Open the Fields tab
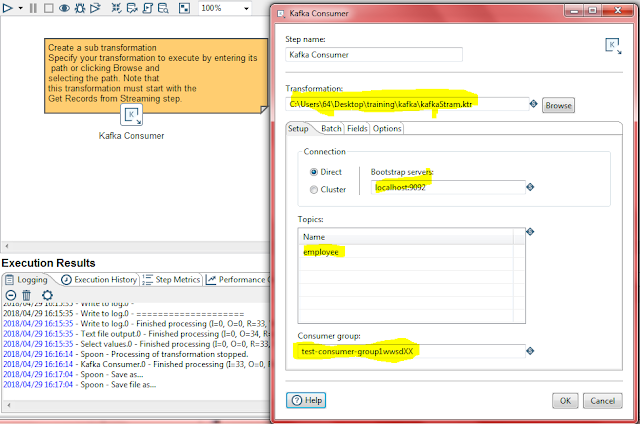 coord(357,129)
